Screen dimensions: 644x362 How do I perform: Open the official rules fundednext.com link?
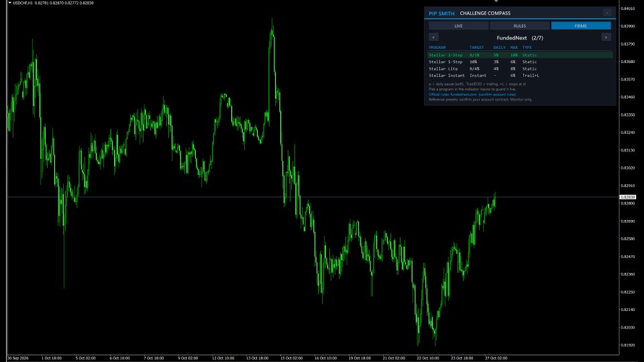472,95
